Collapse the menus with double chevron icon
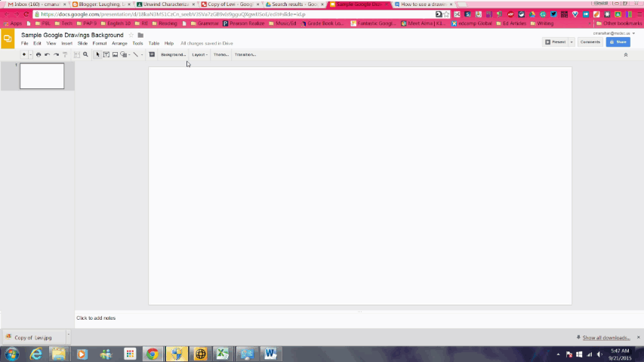The image size is (644, 362). coord(626,54)
